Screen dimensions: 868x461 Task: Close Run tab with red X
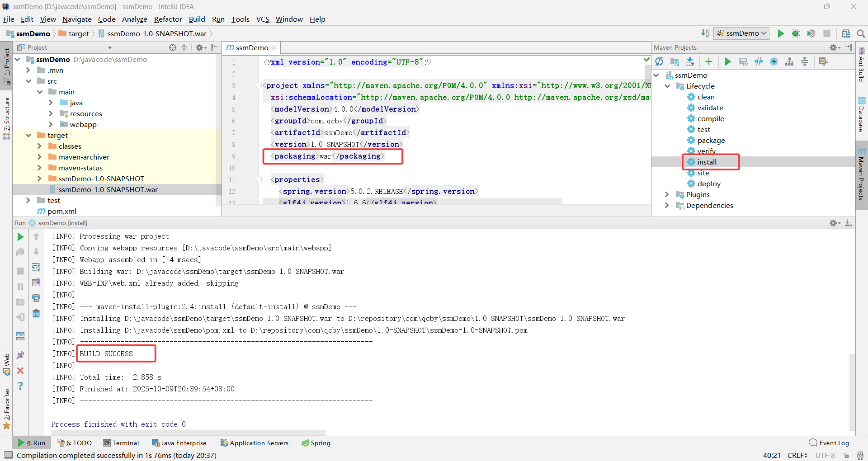tap(20, 371)
